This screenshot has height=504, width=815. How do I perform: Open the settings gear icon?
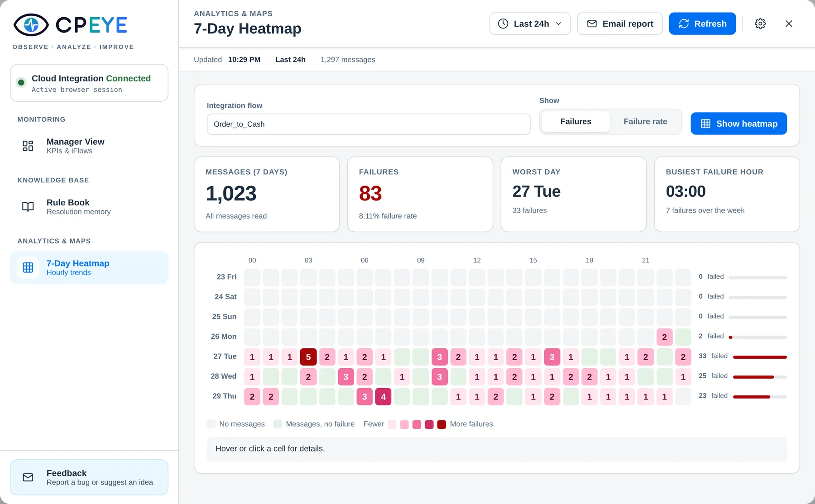pos(760,24)
